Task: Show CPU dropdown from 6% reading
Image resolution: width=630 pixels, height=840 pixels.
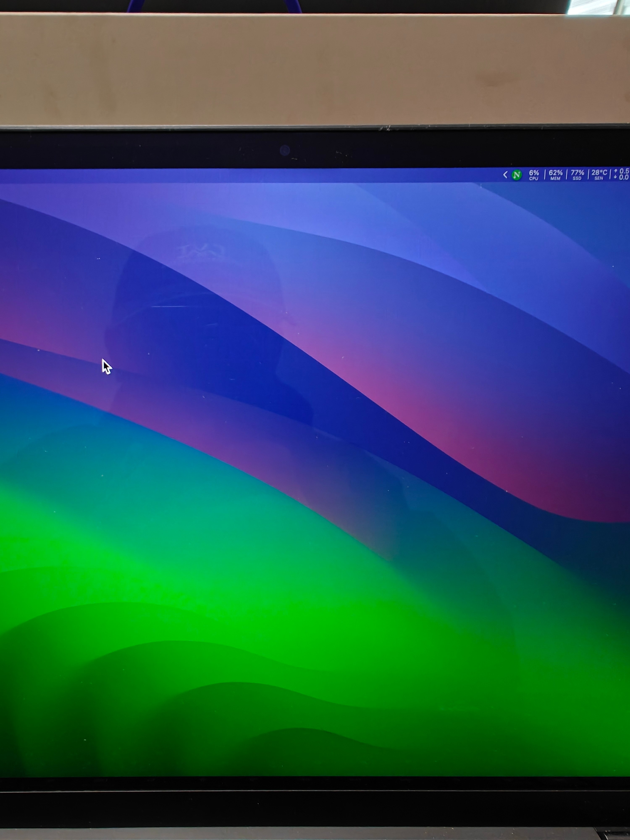Action: click(534, 172)
